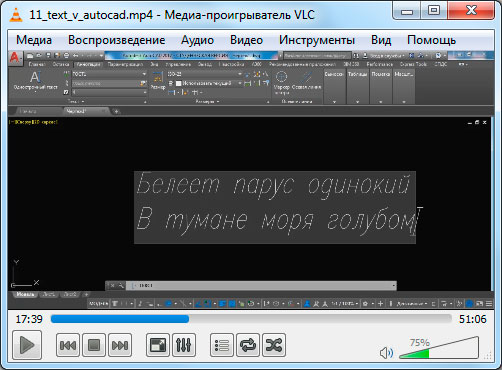Mute audio via the speaker icon
The image size is (502, 370).
point(386,353)
